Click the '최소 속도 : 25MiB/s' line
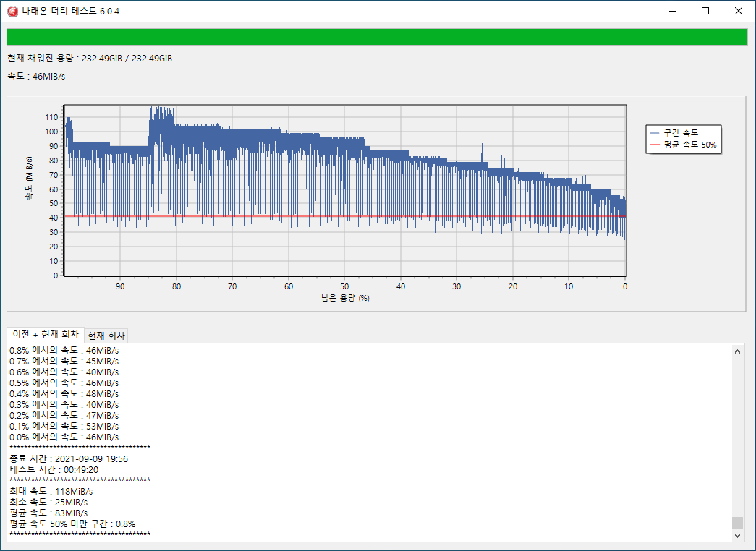This screenshot has width=756, height=551. tap(48, 503)
